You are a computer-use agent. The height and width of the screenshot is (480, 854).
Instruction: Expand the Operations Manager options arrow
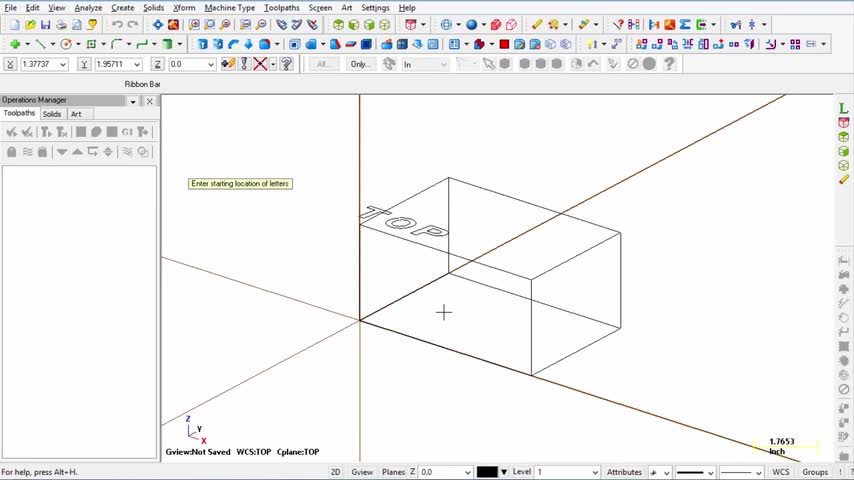click(x=133, y=101)
